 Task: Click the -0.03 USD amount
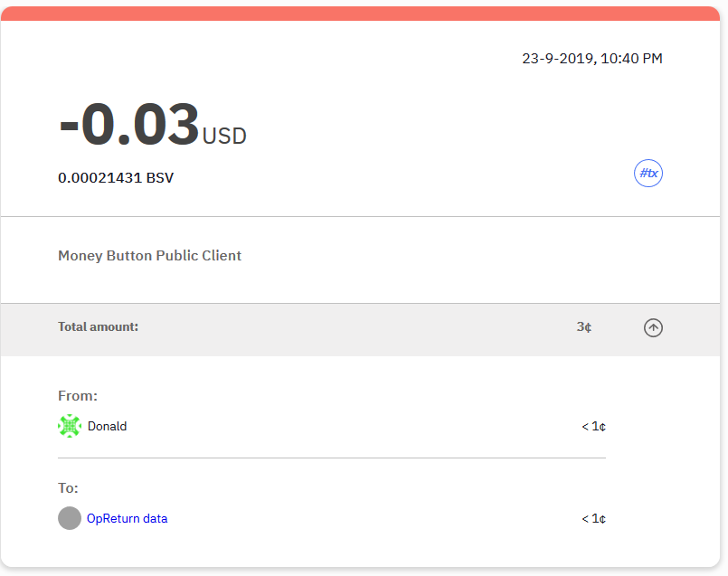click(152, 126)
